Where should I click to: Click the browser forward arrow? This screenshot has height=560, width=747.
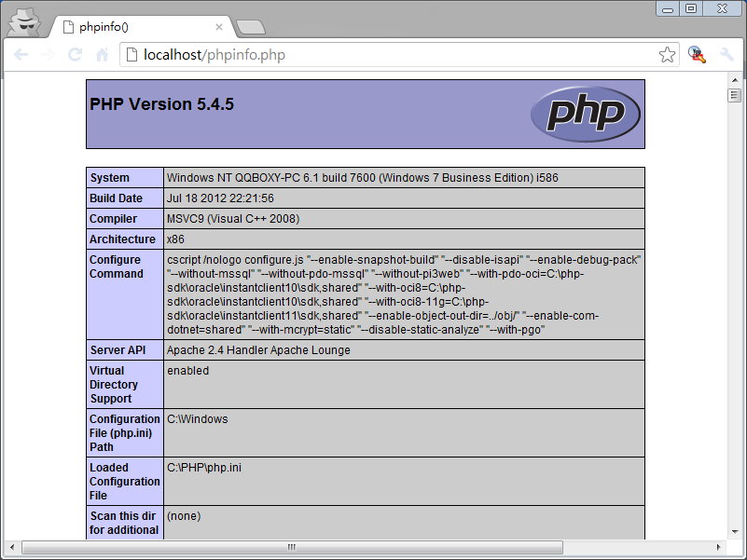[48, 55]
